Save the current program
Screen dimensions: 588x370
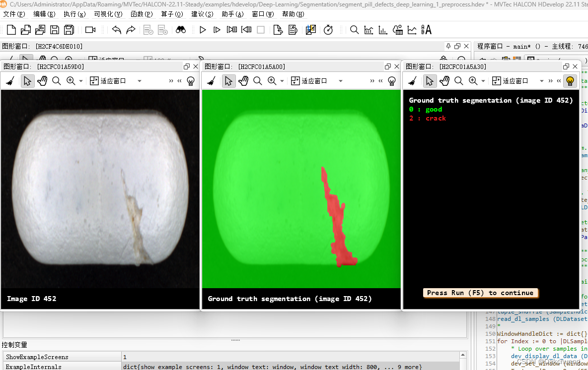coord(55,30)
